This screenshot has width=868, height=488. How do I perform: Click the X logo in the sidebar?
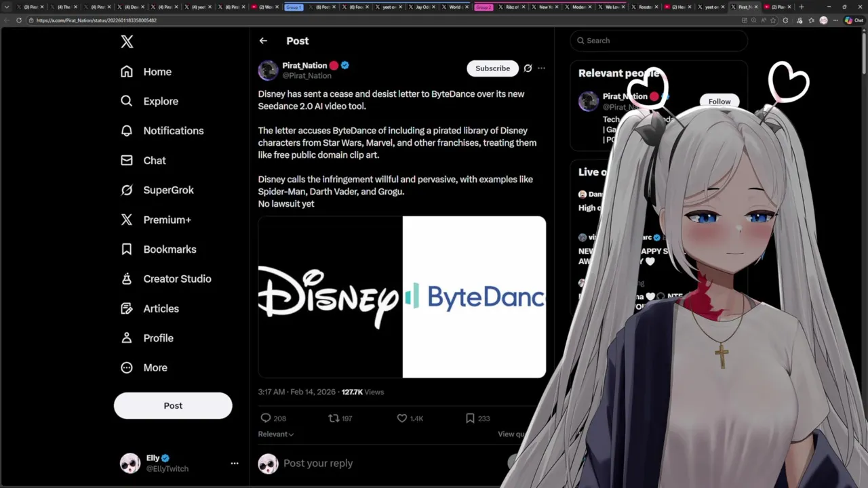tap(127, 41)
